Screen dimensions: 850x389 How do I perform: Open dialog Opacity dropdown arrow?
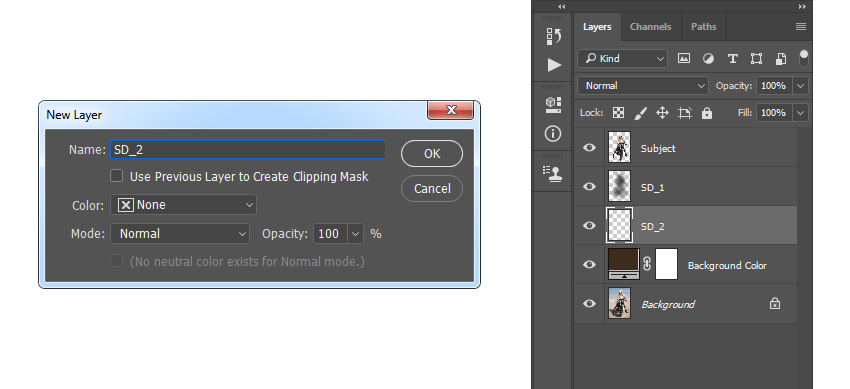pyautogui.click(x=356, y=234)
